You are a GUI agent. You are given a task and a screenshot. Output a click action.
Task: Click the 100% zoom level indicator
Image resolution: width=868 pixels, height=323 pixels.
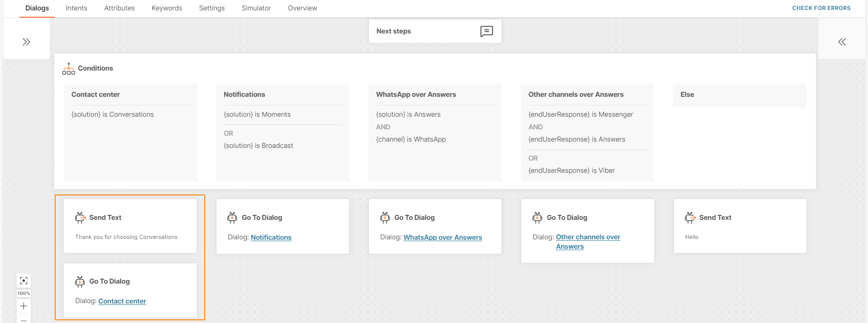[24, 294]
